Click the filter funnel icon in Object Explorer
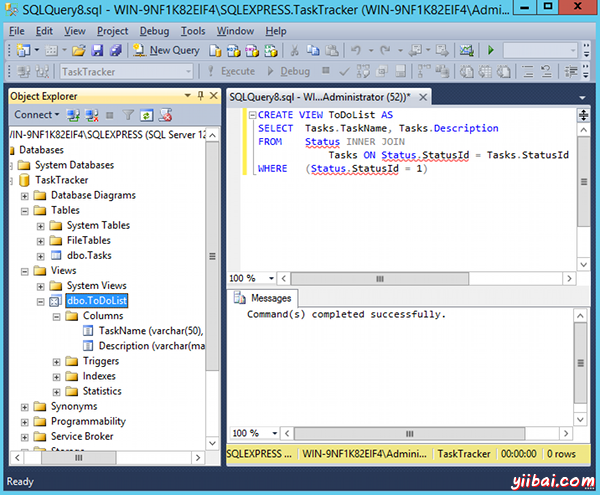This screenshot has height=495, width=600. point(128,115)
